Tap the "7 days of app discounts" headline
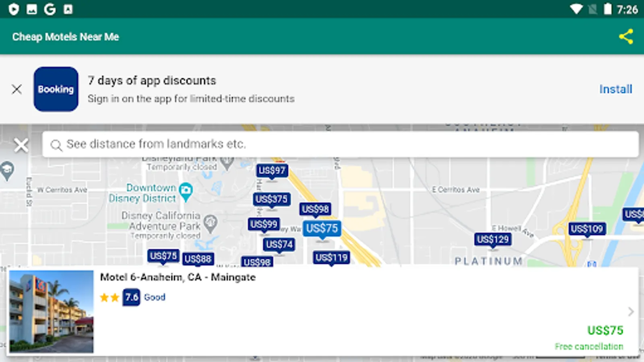Viewport: 644px width, 362px height. point(152,80)
